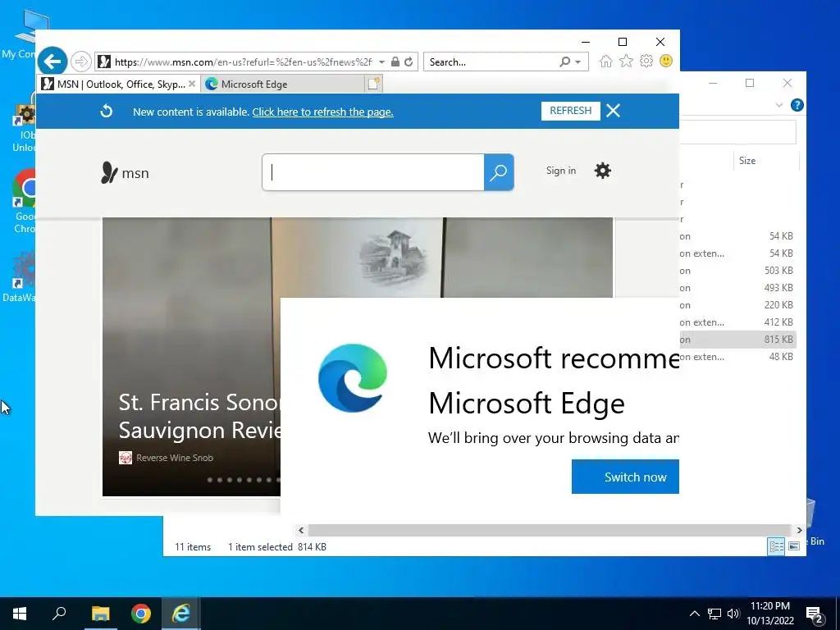Click in the MSN search input field

click(373, 172)
